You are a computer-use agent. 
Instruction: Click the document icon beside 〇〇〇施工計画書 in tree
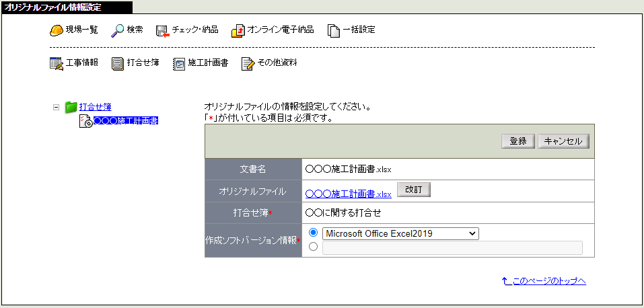pos(85,121)
